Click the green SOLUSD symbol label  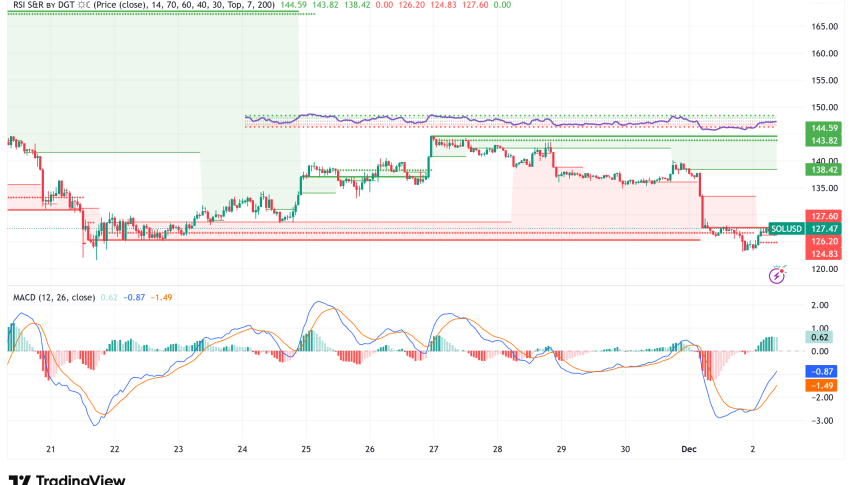pyautogui.click(x=787, y=229)
